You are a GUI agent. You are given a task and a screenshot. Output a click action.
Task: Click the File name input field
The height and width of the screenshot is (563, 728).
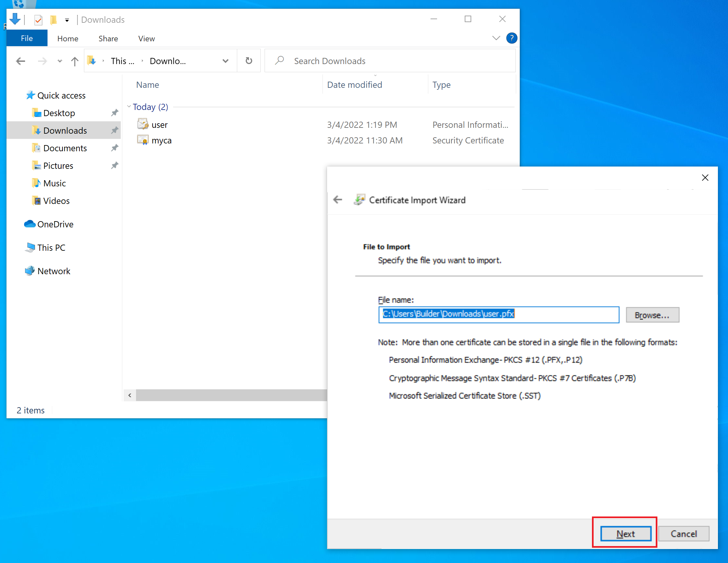pos(498,315)
